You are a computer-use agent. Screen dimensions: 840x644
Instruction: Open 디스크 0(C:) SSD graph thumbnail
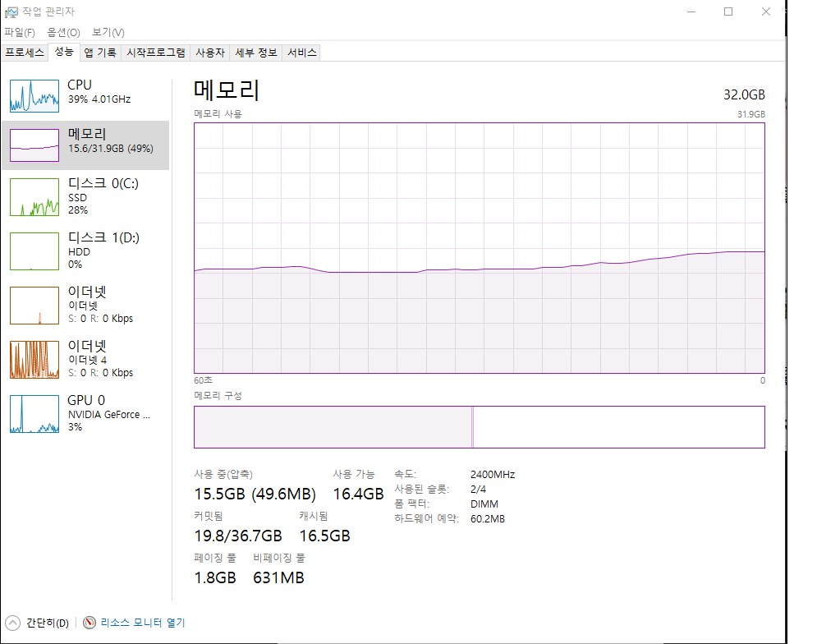pos(34,197)
